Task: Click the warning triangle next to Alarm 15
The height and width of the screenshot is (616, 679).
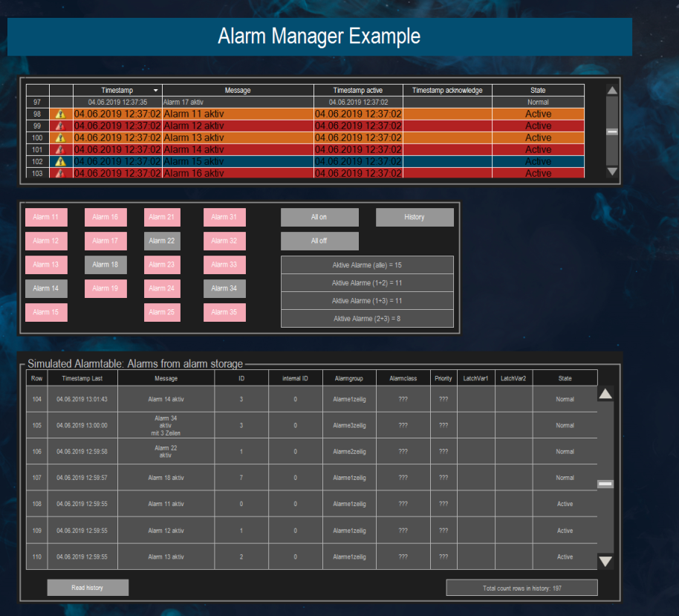Action: [61, 161]
